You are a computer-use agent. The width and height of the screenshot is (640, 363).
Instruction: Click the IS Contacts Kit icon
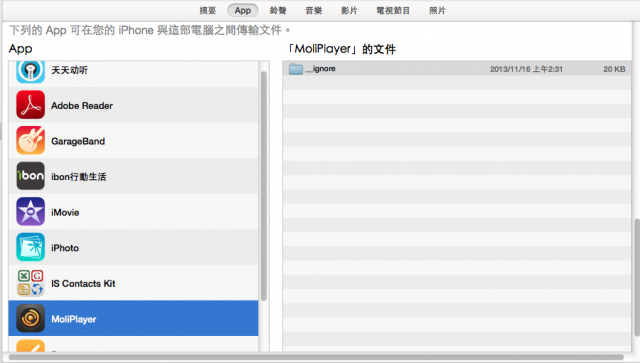(x=31, y=283)
